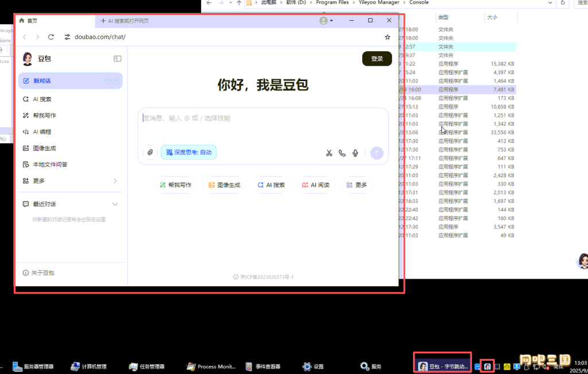Click the 登录 login button
The width and height of the screenshot is (588, 374).
(377, 59)
